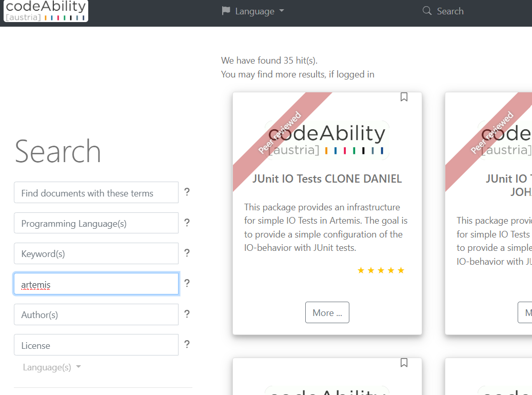This screenshot has width=532, height=395.
Task: Click help icon next to Author(s) field
Action: tap(187, 314)
